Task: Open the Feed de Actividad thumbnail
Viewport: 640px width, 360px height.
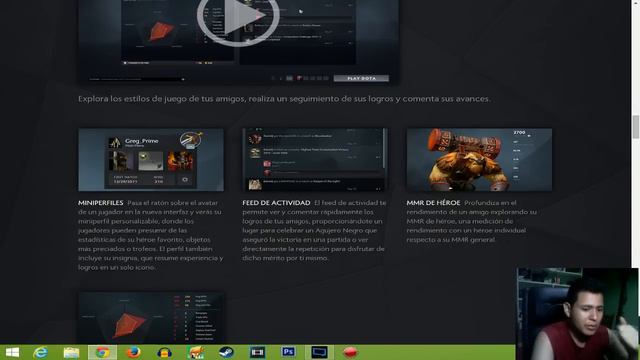Action: [315, 160]
